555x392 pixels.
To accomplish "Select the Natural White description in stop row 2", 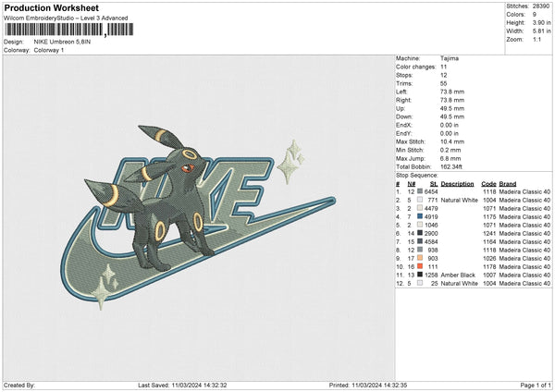I will coord(460,201).
